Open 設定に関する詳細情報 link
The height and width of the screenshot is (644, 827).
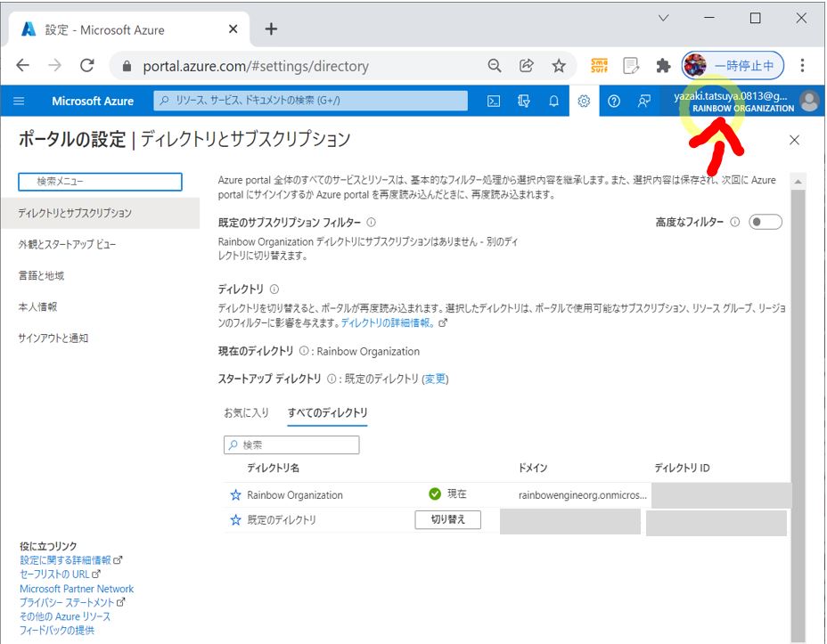pos(65,560)
